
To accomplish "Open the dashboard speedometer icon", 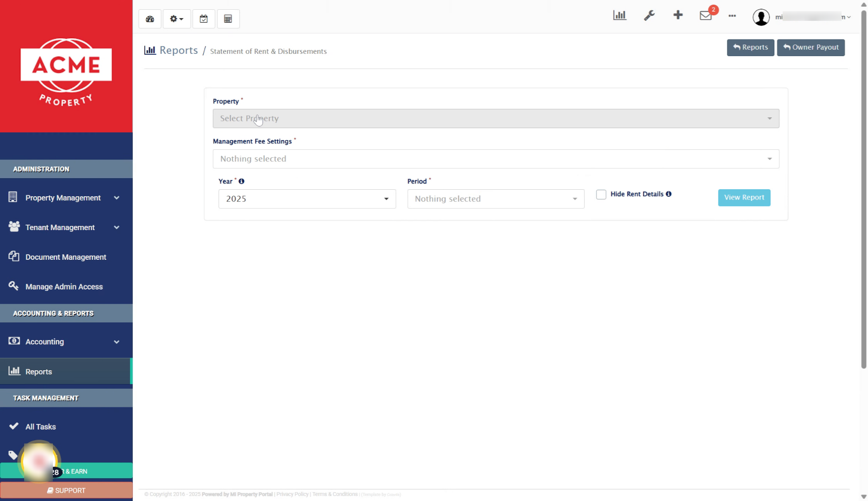I will pyautogui.click(x=149, y=19).
